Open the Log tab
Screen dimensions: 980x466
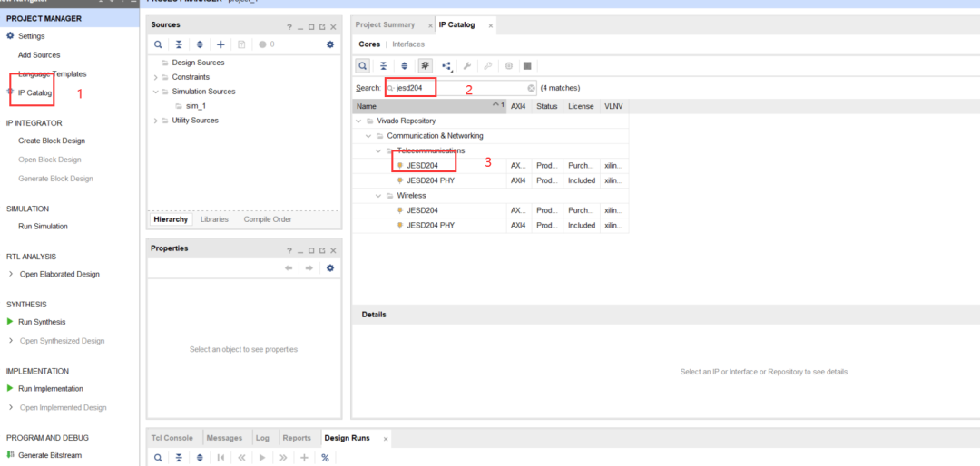point(262,438)
